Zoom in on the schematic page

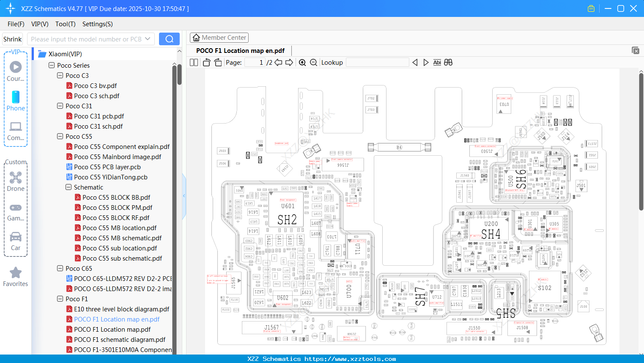click(x=302, y=62)
